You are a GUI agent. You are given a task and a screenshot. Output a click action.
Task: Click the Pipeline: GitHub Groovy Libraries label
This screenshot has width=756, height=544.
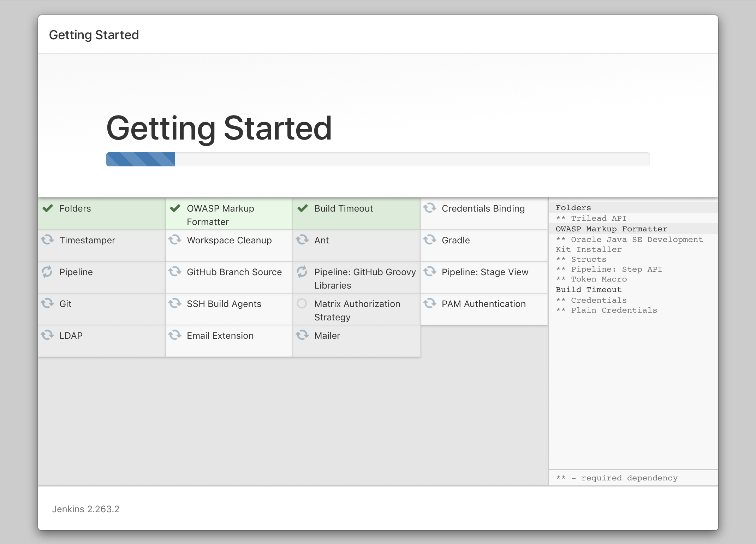pyautogui.click(x=365, y=279)
